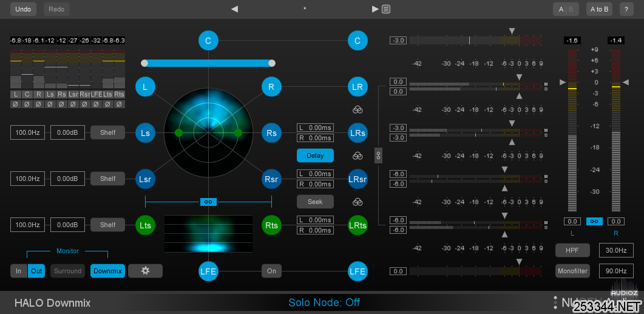Go to previous preset arrow
The image size is (644, 314).
(234, 9)
